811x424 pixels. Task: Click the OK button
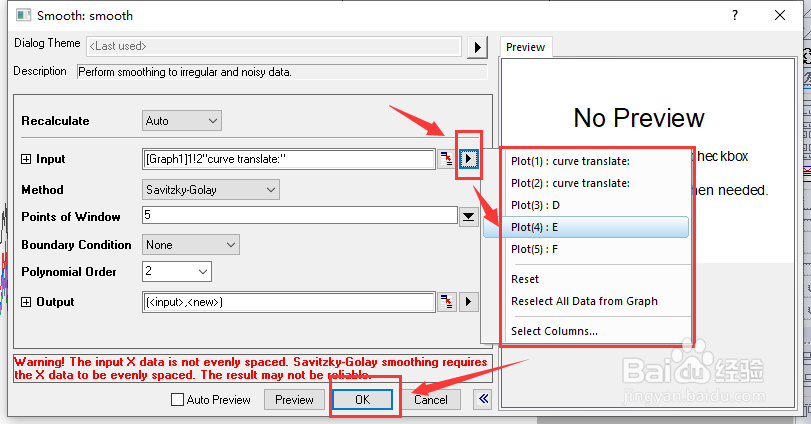pos(362,399)
